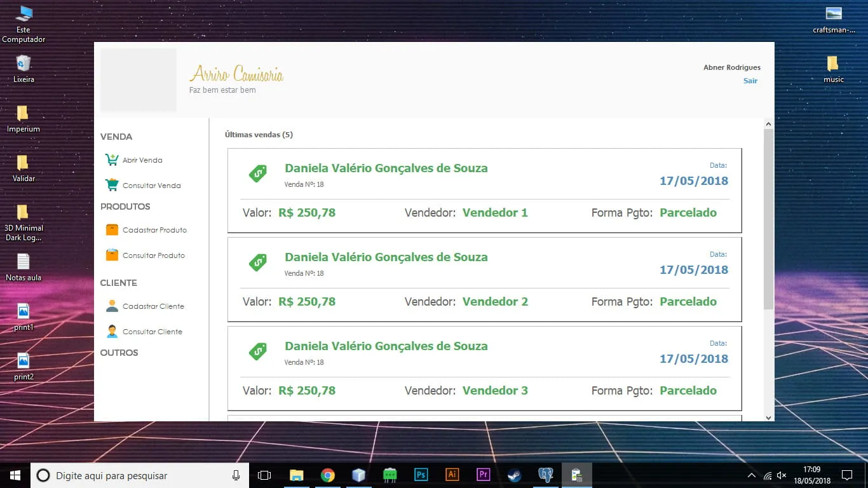The height and width of the screenshot is (488, 868).
Task: Open the PostgreSQL elephant taskbar icon
Action: [545, 475]
